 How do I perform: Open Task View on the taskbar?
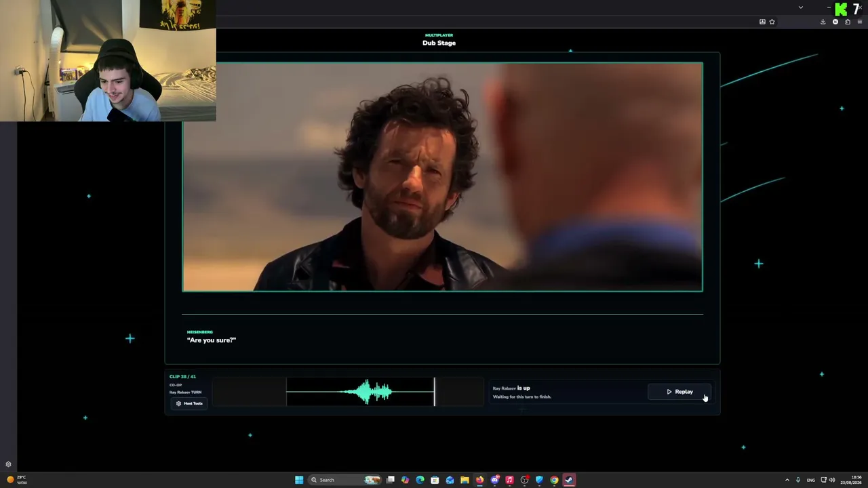(391, 480)
